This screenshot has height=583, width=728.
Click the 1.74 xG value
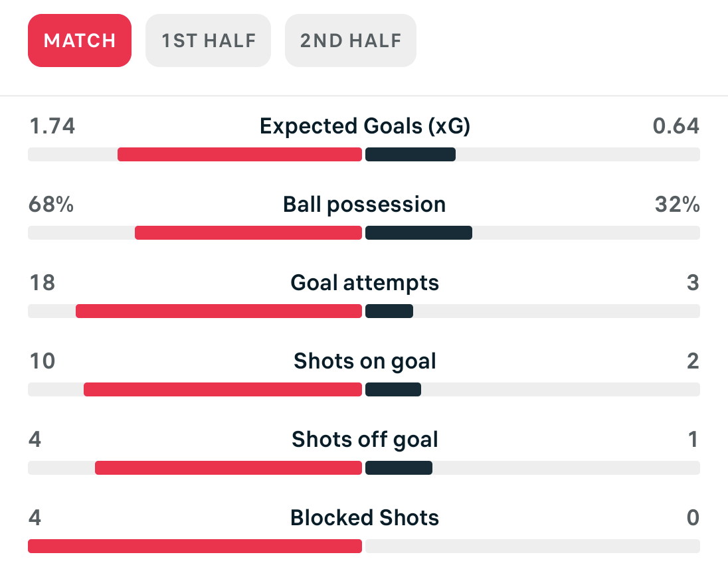[x=52, y=125]
